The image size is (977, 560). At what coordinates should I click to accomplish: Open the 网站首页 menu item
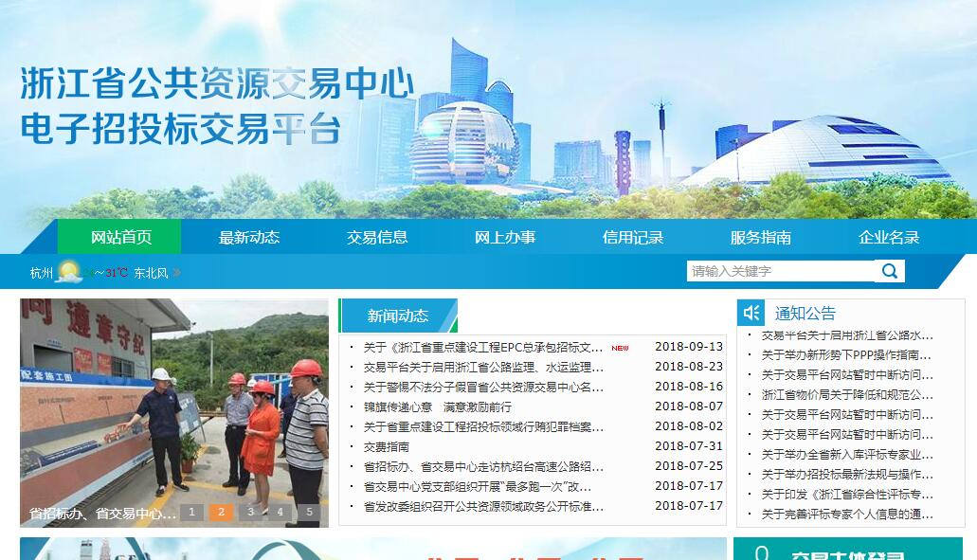coord(119,237)
